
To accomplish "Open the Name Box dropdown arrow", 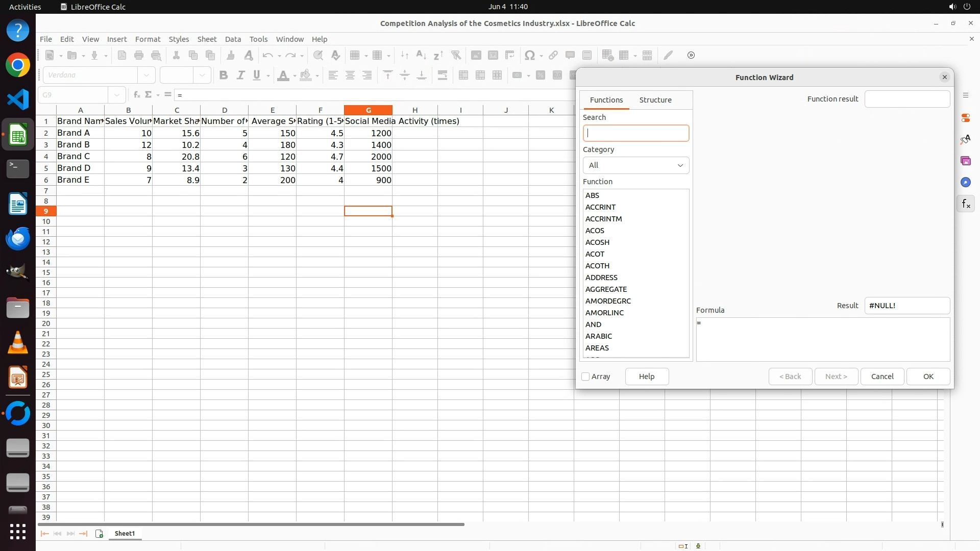I will [117, 95].
